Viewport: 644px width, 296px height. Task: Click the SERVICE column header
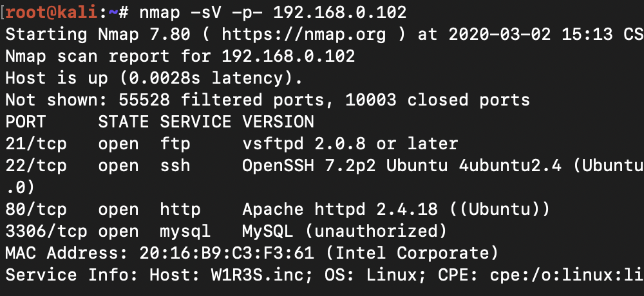195,122
